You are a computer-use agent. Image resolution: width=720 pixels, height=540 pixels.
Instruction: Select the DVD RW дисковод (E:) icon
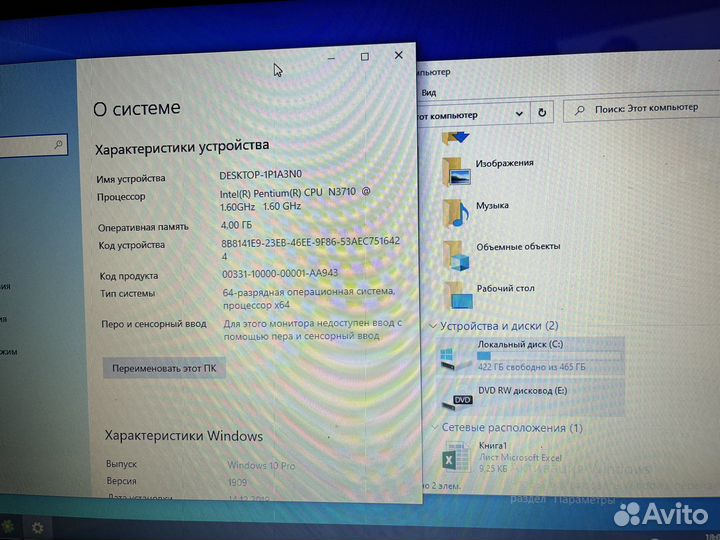[456, 401]
